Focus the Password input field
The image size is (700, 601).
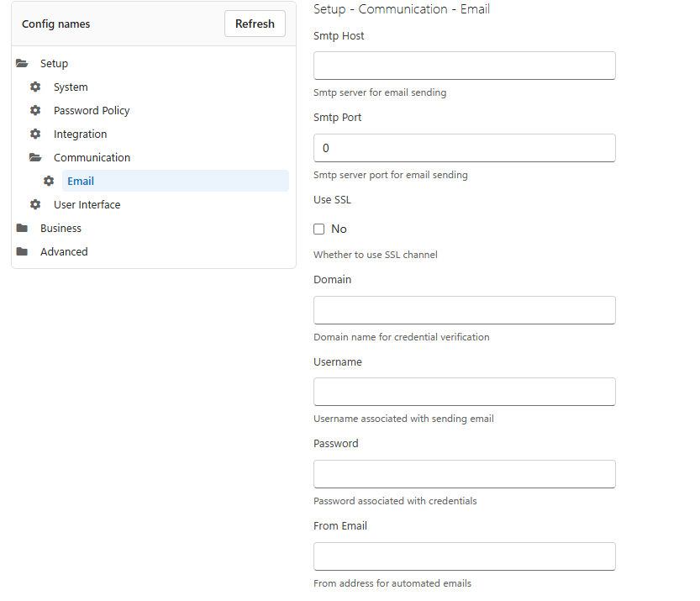464,474
